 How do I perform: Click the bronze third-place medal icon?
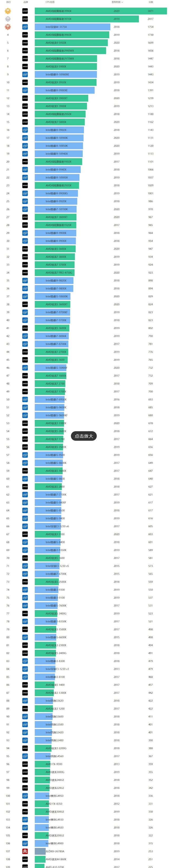[x=8, y=27]
